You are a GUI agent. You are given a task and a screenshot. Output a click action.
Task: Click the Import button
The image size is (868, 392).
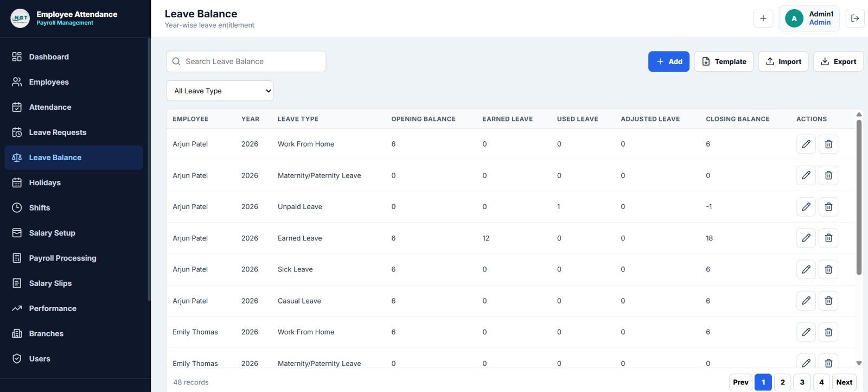tap(783, 61)
